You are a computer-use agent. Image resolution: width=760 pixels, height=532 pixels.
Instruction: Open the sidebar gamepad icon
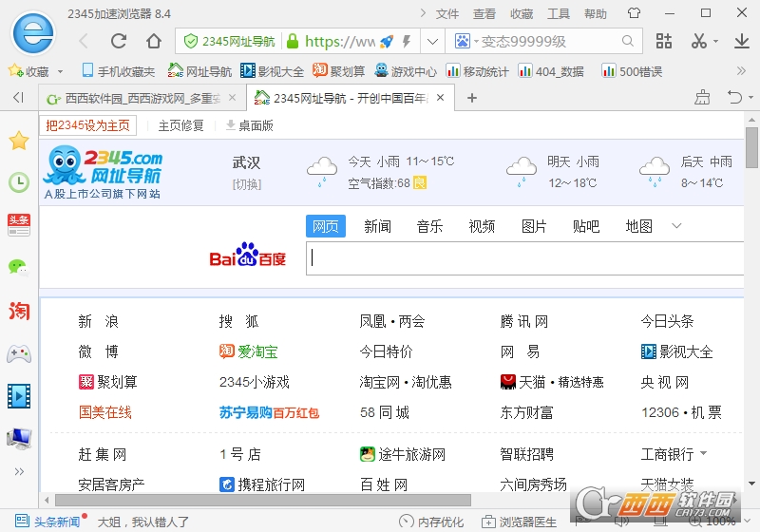click(19, 353)
